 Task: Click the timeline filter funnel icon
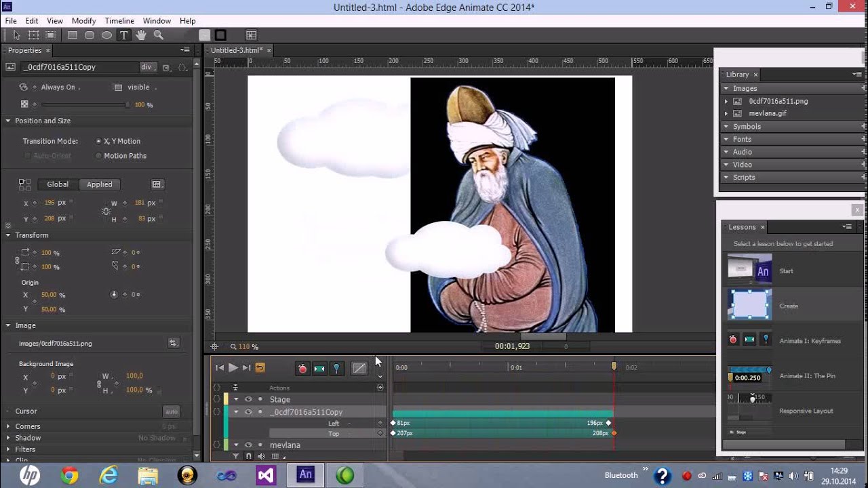(236, 456)
